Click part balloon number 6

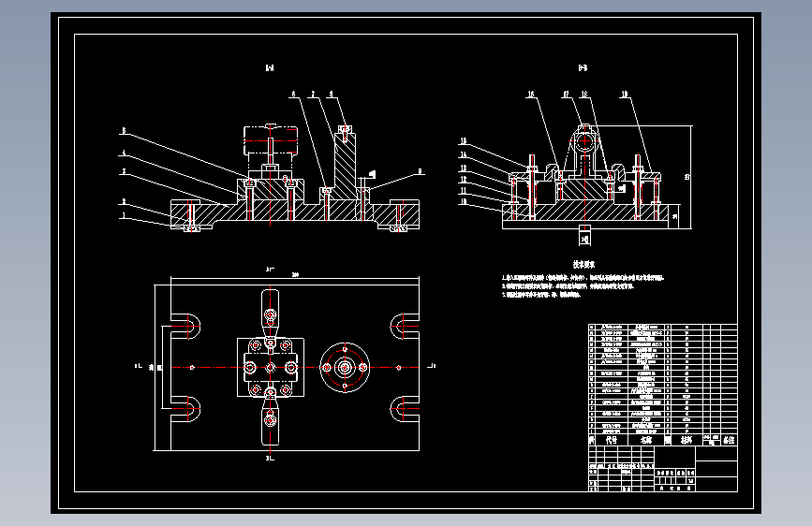(x=294, y=94)
